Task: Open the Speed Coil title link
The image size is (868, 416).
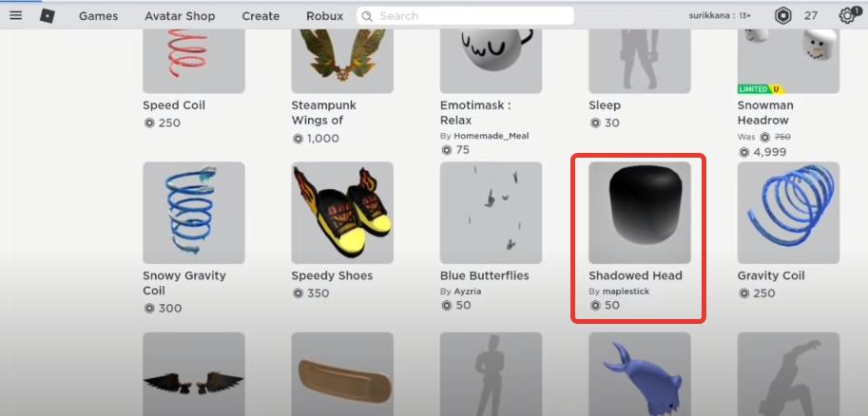Action: coord(174,105)
